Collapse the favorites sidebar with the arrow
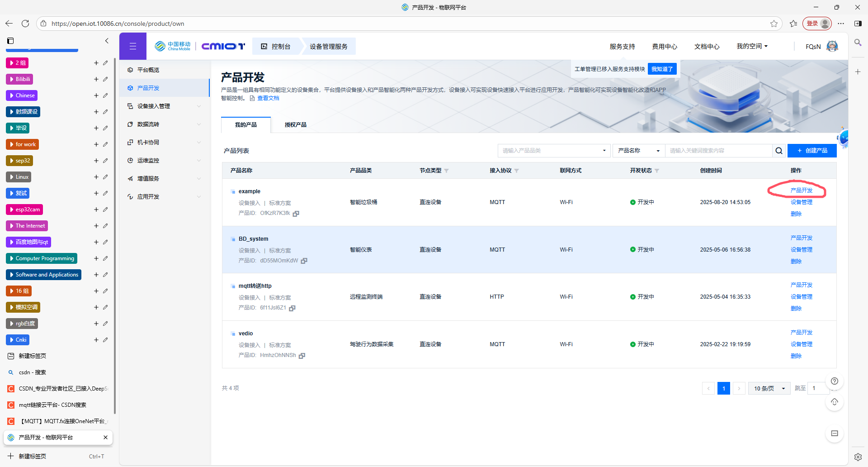Viewport: 868px width, 467px height. click(107, 41)
